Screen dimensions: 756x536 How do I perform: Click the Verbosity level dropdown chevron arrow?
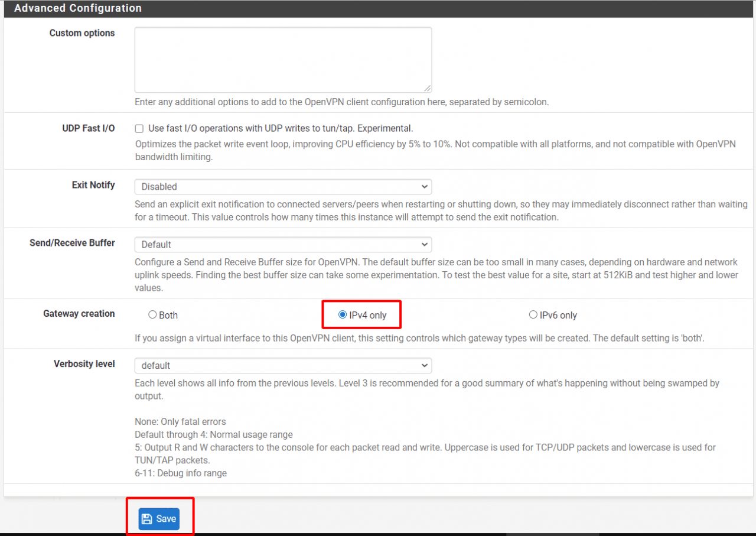pos(424,366)
